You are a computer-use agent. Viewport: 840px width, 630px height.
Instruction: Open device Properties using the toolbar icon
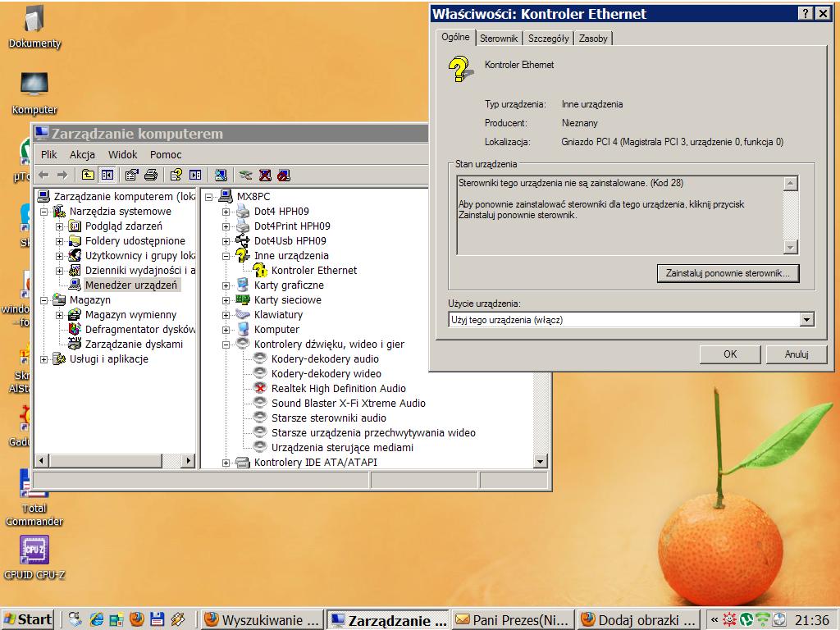(133, 175)
